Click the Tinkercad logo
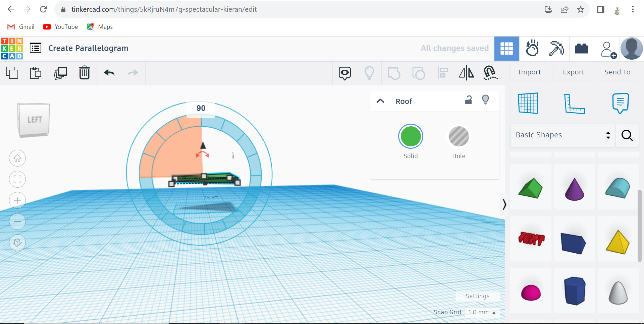The width and height of the screenshot is (644, 324). tap(12, 49)
